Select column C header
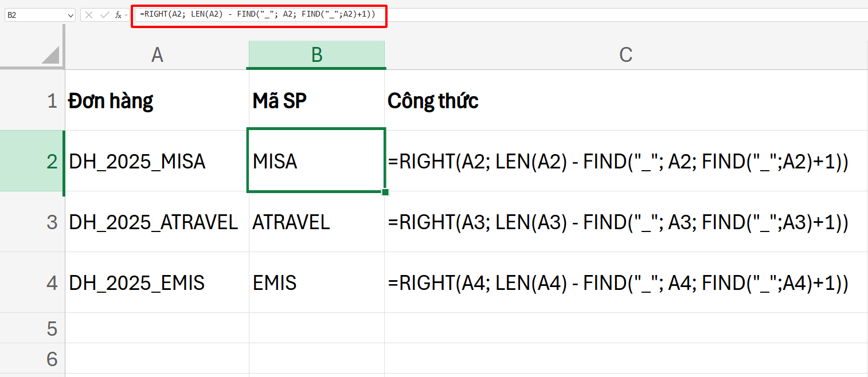Screen dimensions: 868x377 point(625,55)
